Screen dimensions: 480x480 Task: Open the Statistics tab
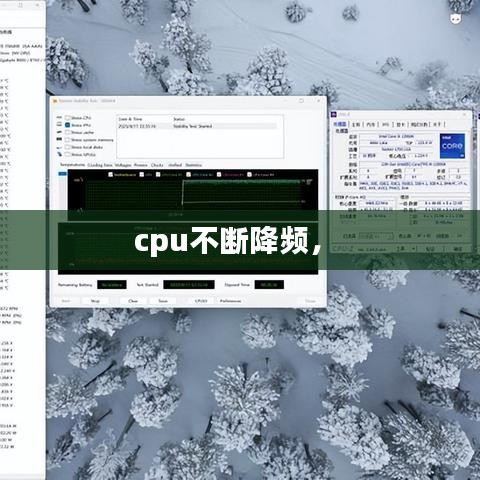click(x=194, y=165)
